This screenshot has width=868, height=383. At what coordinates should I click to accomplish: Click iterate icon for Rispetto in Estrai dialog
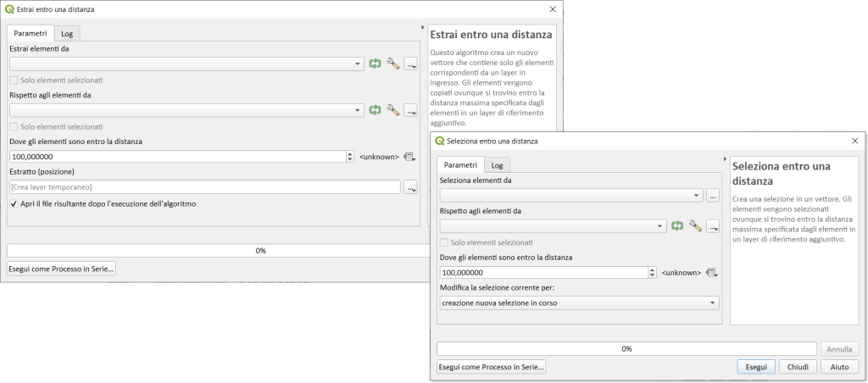(x=376, y=110)
